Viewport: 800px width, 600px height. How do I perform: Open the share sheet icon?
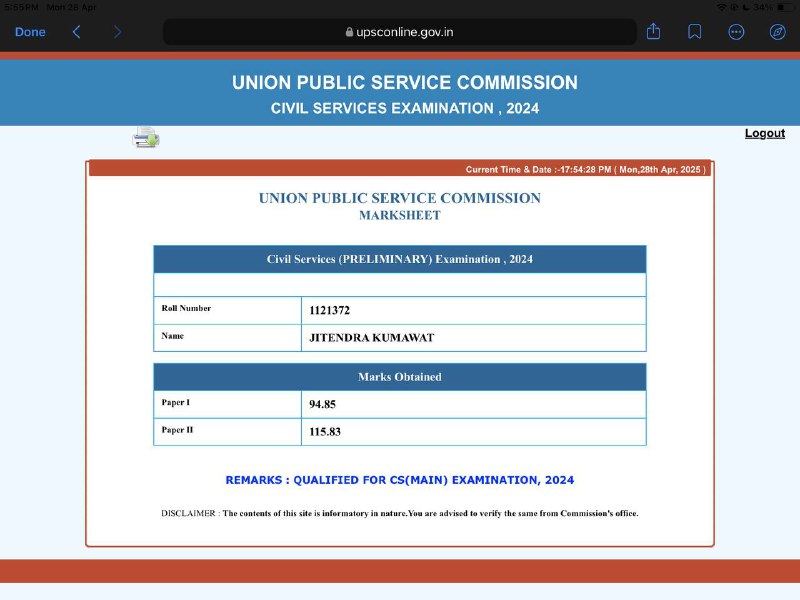point(653,32)
